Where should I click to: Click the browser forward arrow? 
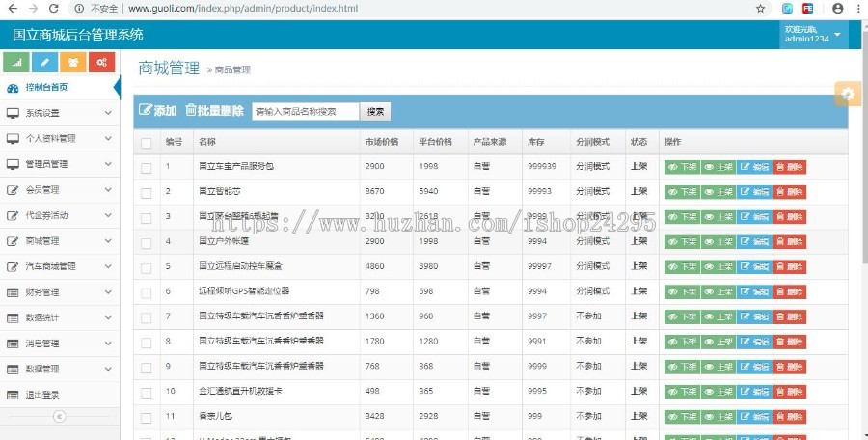33,9
